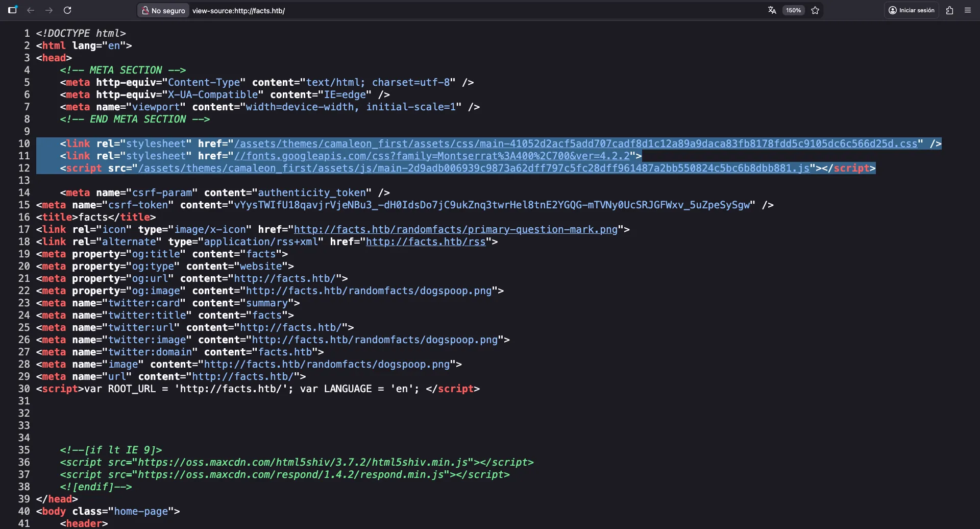Image resolution: width=980 pixels, height=529 pixels.
Task: Click the header tag on line 41
Action: 84,523
